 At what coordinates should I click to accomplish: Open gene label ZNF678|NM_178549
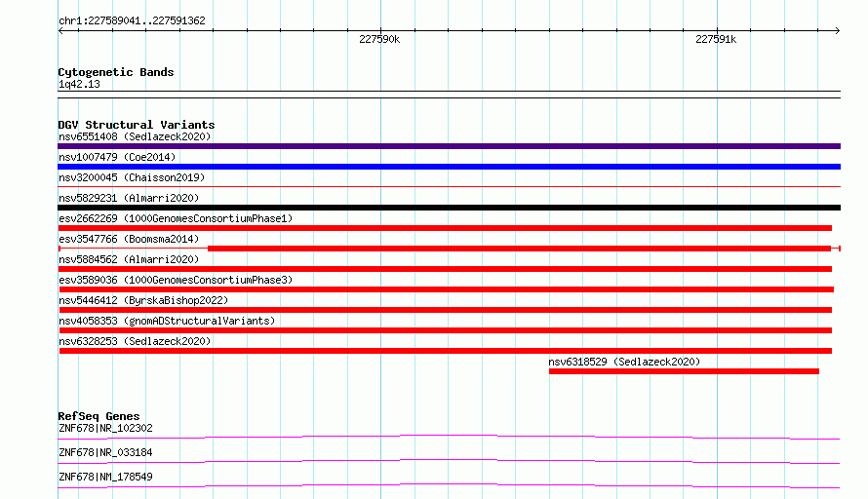pos(105,477)
